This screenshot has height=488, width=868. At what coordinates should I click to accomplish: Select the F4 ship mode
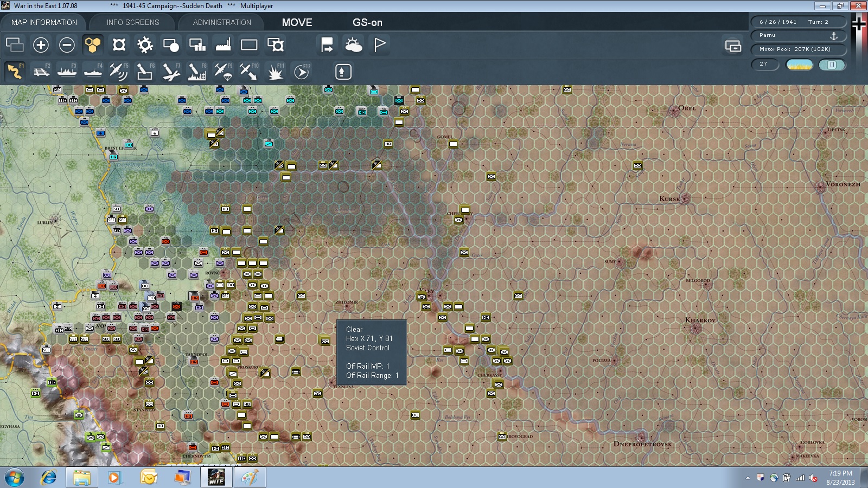pos(93,71)
